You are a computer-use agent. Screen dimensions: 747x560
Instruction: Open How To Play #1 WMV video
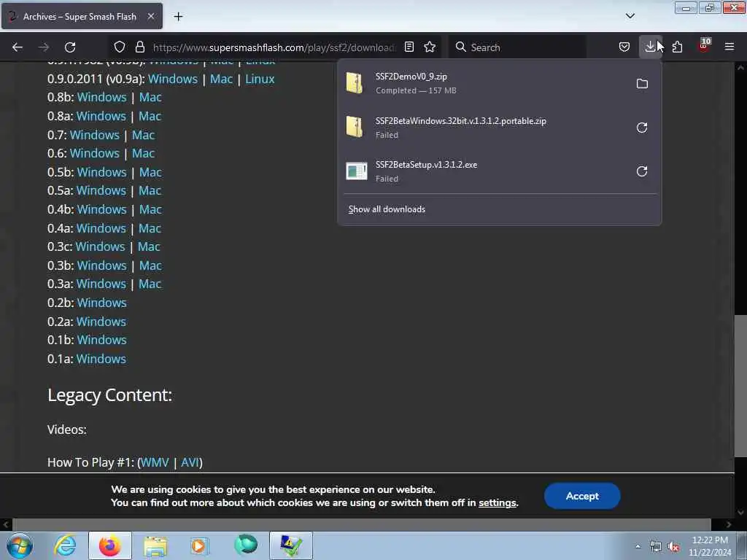[x=155, y=462]
